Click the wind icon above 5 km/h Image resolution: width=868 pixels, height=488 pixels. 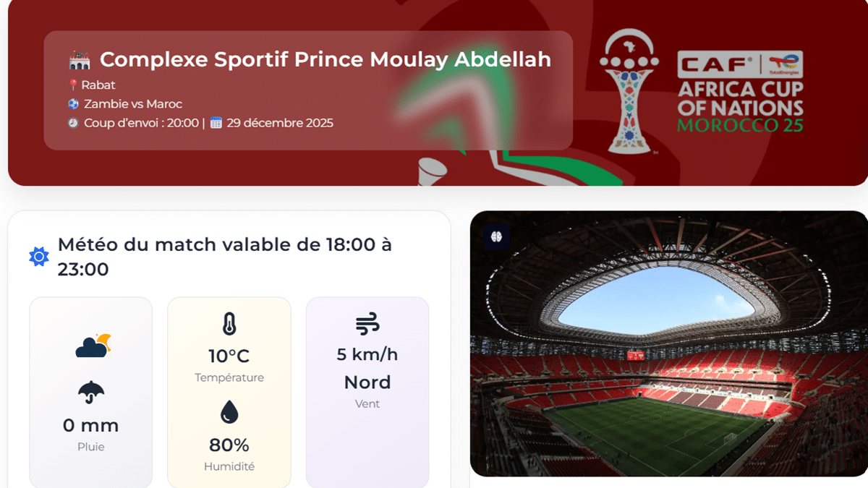coord(367,325)
